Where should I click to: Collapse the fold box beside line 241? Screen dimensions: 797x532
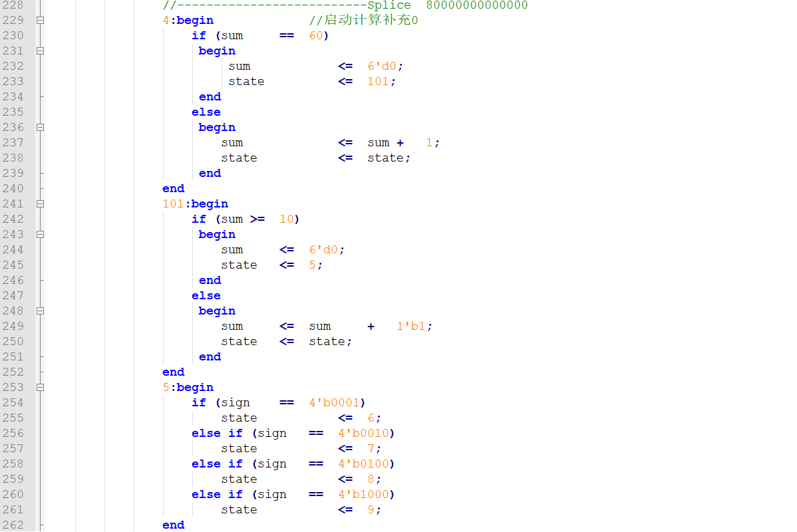pos(39,203)
